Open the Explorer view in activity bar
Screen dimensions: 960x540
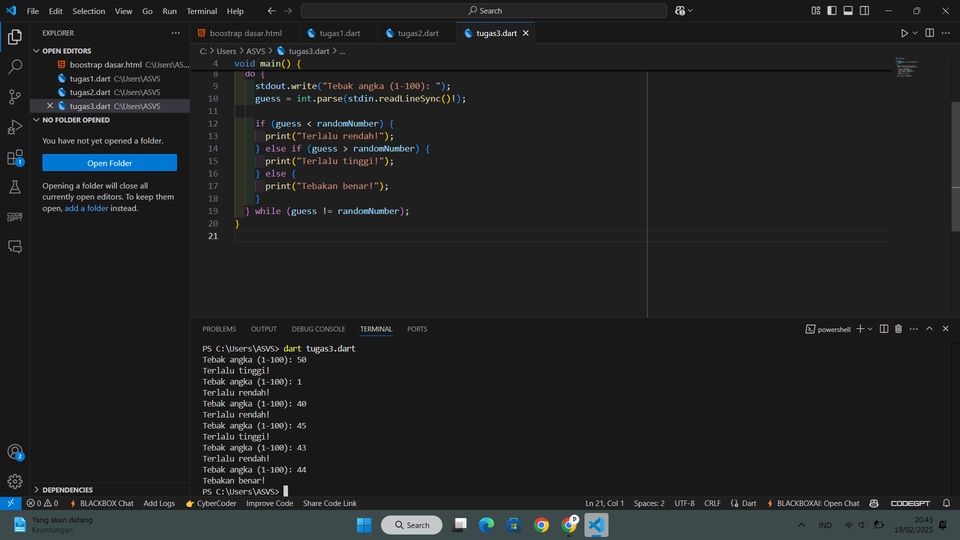15,37
